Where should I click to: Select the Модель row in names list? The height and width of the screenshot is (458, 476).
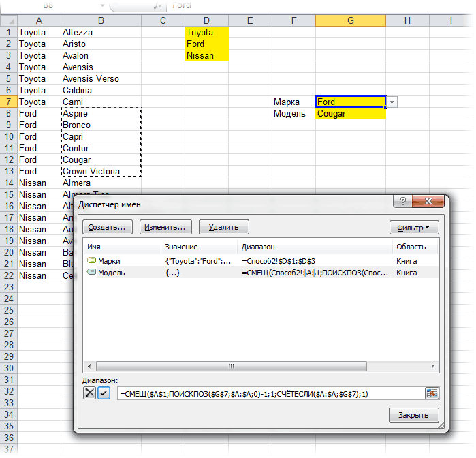(x=261, y=273)
